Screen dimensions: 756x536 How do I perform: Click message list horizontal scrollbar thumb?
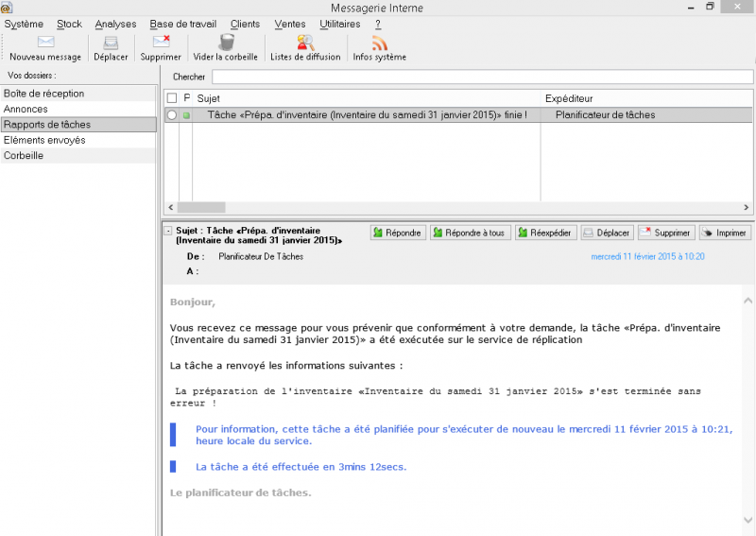tap(201, 207)
